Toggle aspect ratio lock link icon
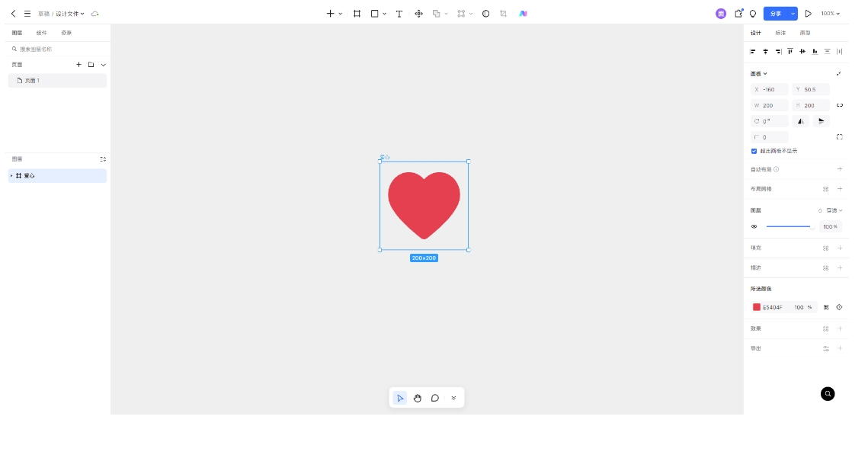The image size is (868, 458). 840,105
